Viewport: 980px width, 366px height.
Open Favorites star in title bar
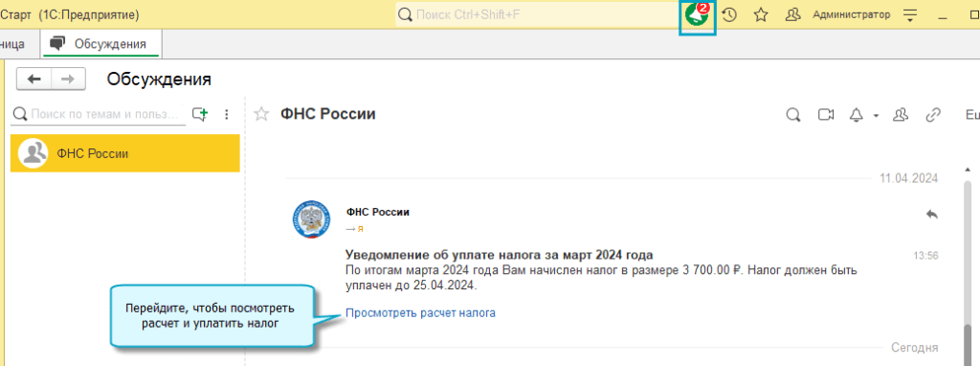(x=761, y=14)
